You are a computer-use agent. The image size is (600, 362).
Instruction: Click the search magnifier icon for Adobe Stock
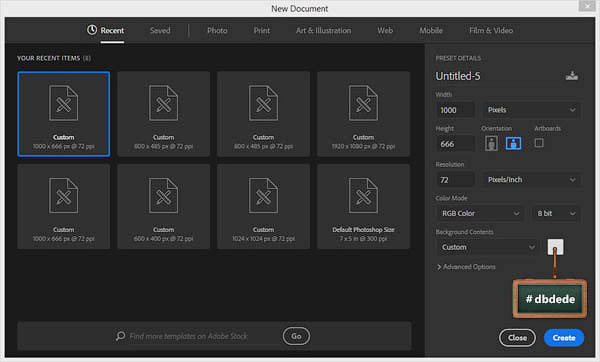coord(120,336)
